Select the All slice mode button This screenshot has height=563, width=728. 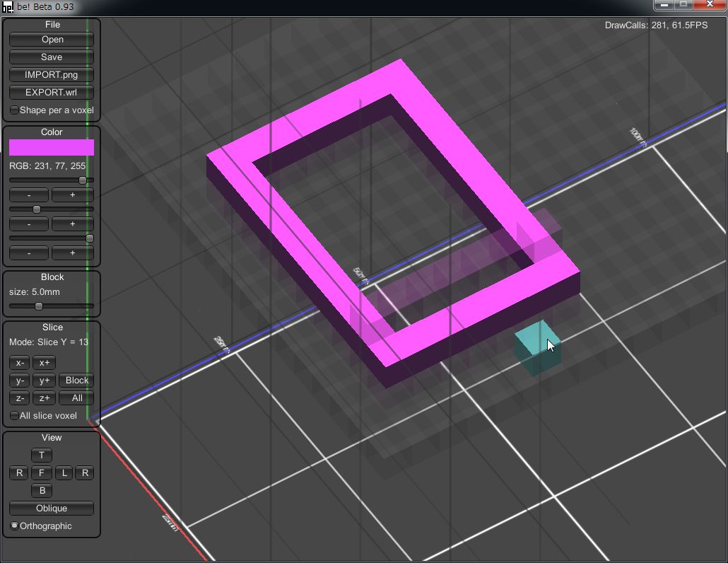[x=76, y=398]
